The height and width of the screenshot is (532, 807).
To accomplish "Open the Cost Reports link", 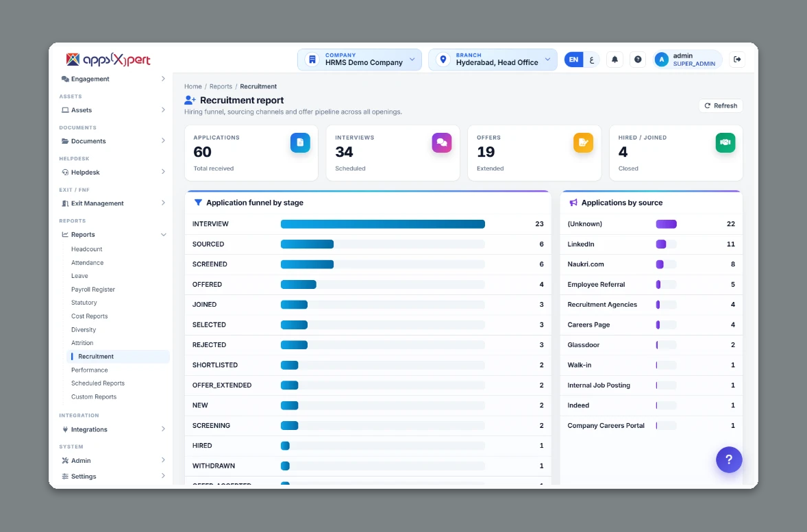I will click(89, 316).
